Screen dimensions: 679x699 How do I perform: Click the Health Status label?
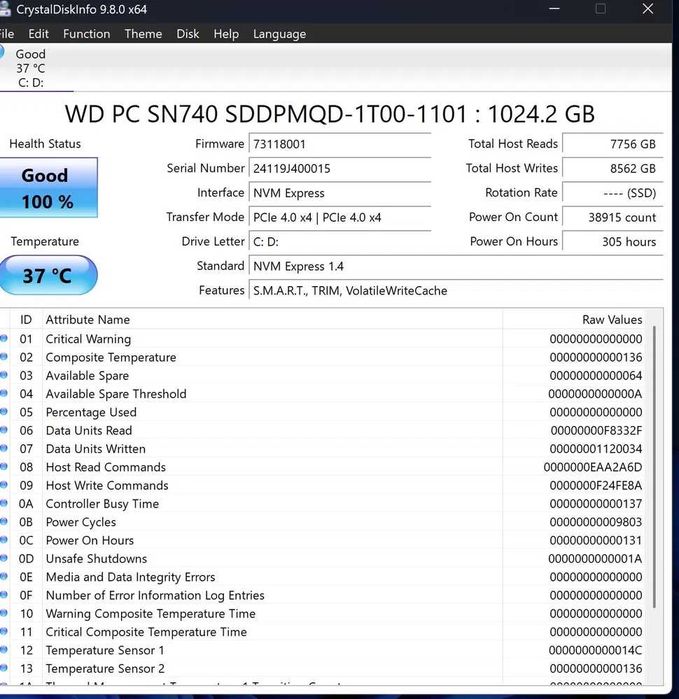tap(45, 144)
